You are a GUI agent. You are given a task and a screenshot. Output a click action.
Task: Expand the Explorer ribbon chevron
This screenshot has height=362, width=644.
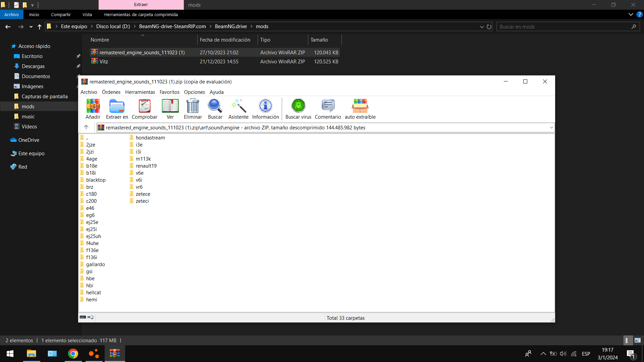(631, 14)
